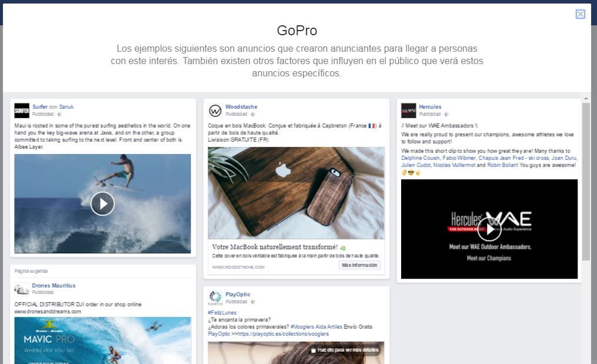
Task: Click the Delphine Cousin tagged name
Action: tap(421, 158)
